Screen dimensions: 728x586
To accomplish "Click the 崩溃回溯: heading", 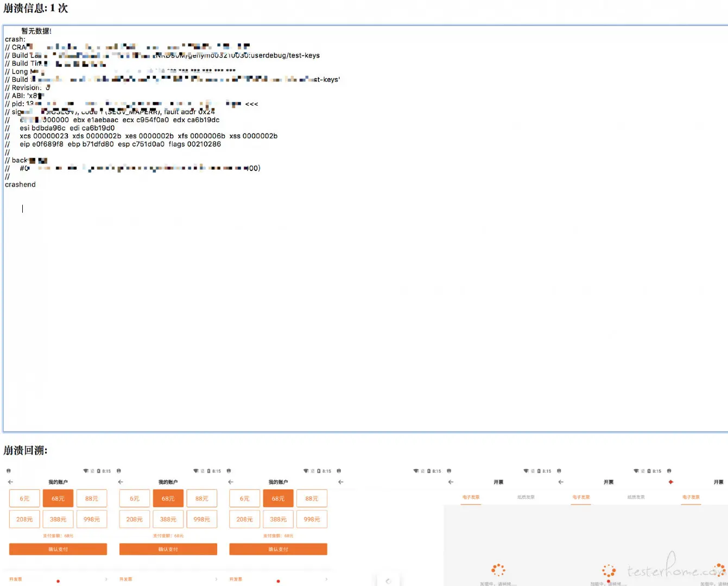I will 26,450.
